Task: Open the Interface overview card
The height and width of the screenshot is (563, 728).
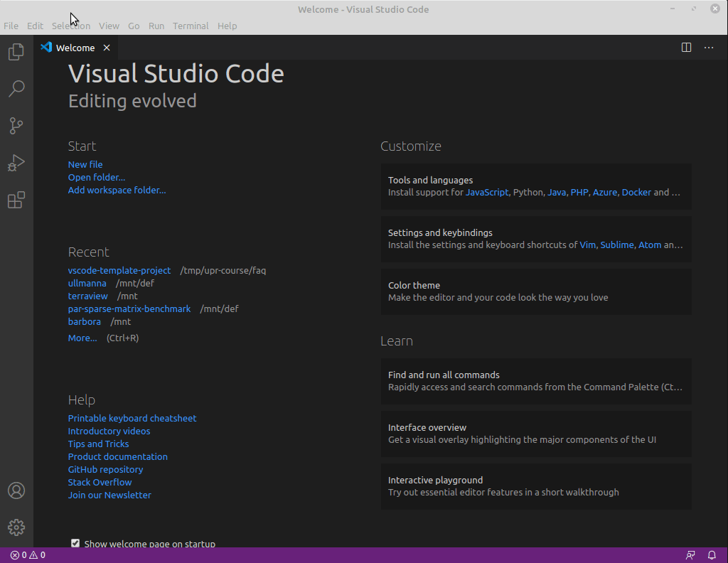Action: pos(536,434)
